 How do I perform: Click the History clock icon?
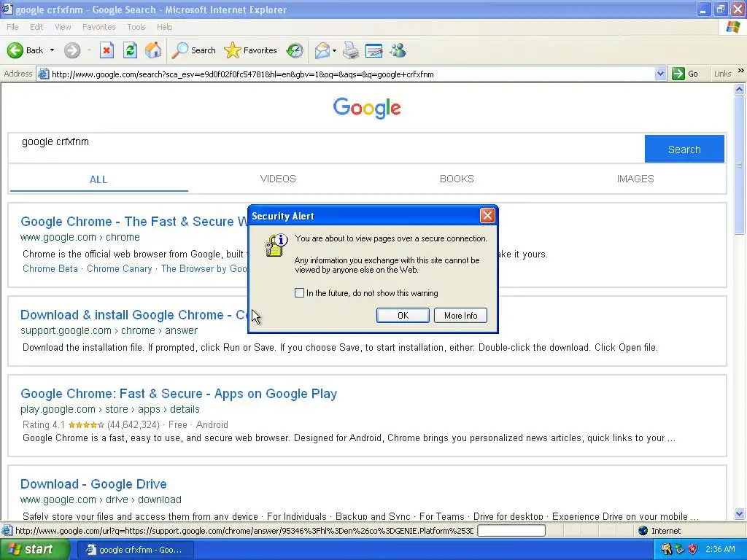click(295, 50)
